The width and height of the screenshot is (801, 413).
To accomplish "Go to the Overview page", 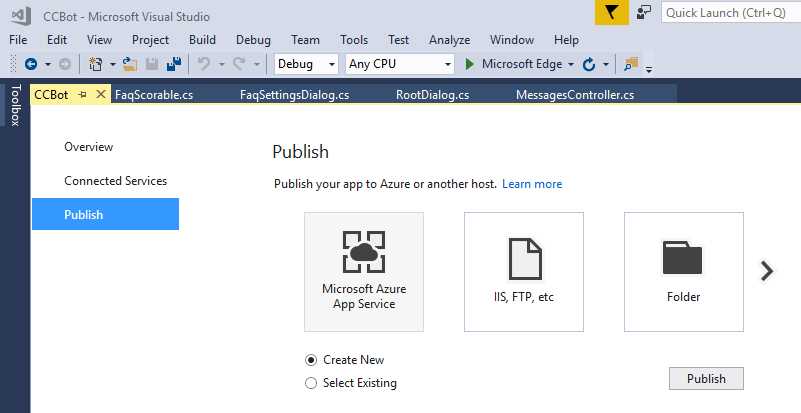I will point(89,147).
